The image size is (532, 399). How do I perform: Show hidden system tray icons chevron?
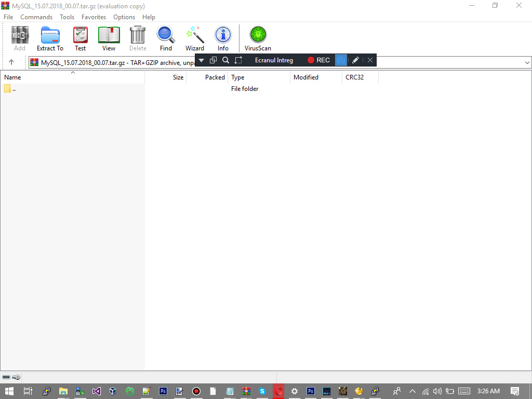[x=412, y=391]
